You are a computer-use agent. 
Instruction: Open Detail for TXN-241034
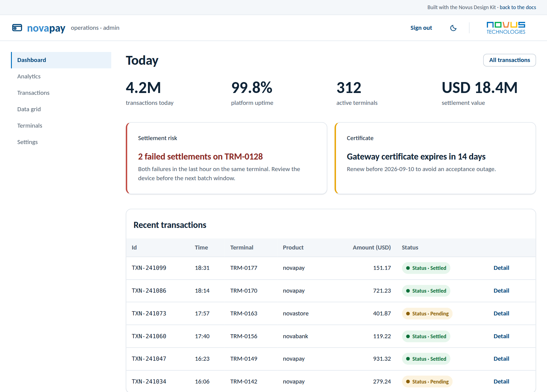(x=501, y=382)
